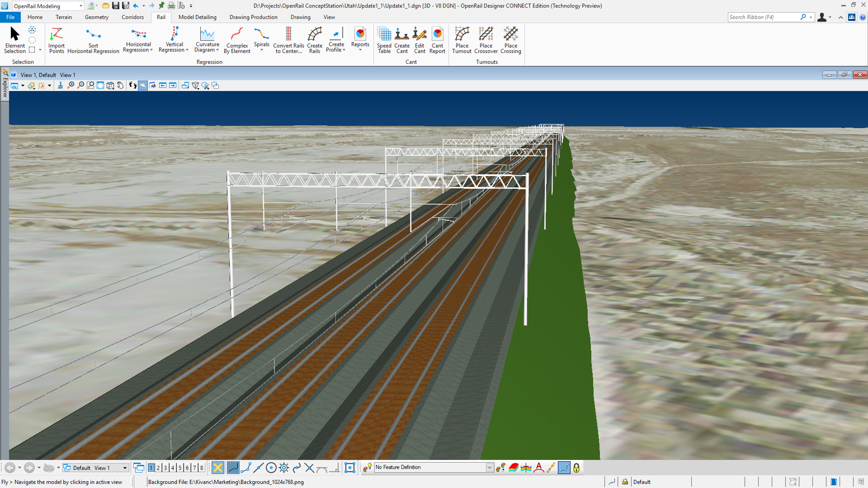Open the Cant Report tool

pyautogui.click(x=437, y=40)
